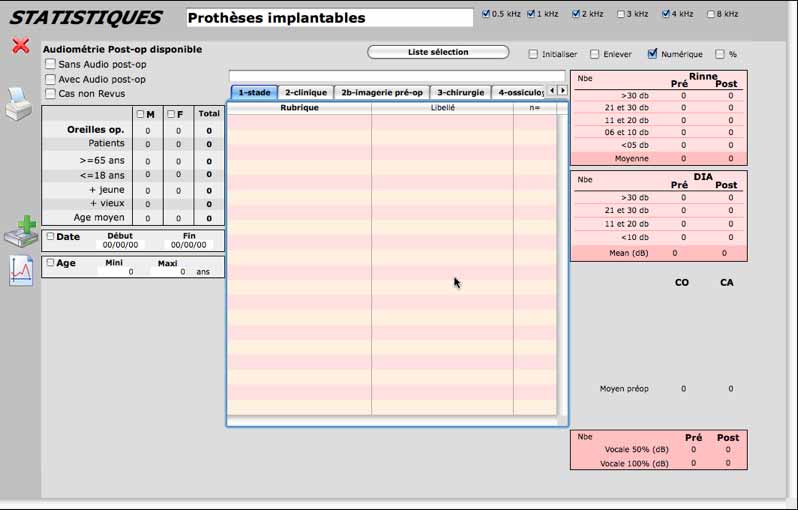Enable the % percentage checkbox
This screenshot has height=510, width=798.
tap(720, 54)
